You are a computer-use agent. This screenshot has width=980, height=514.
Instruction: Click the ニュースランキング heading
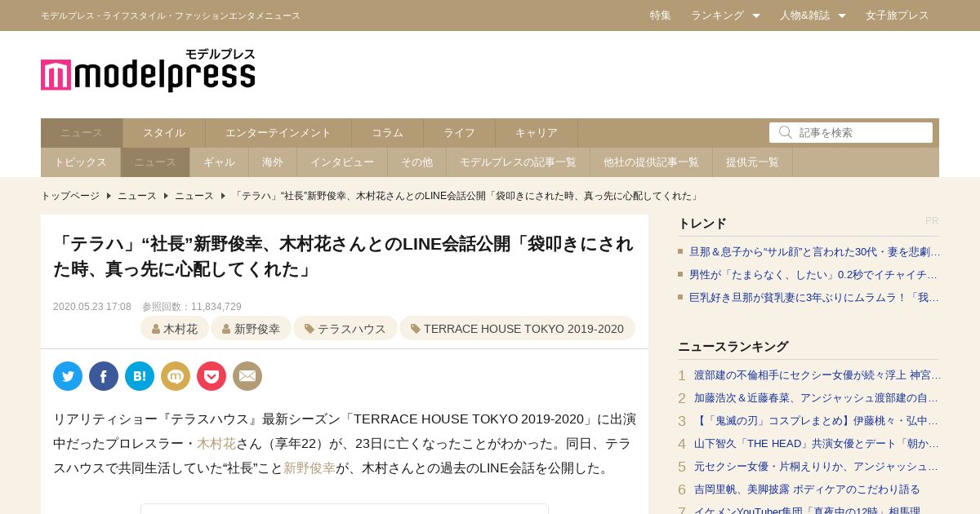733,347
